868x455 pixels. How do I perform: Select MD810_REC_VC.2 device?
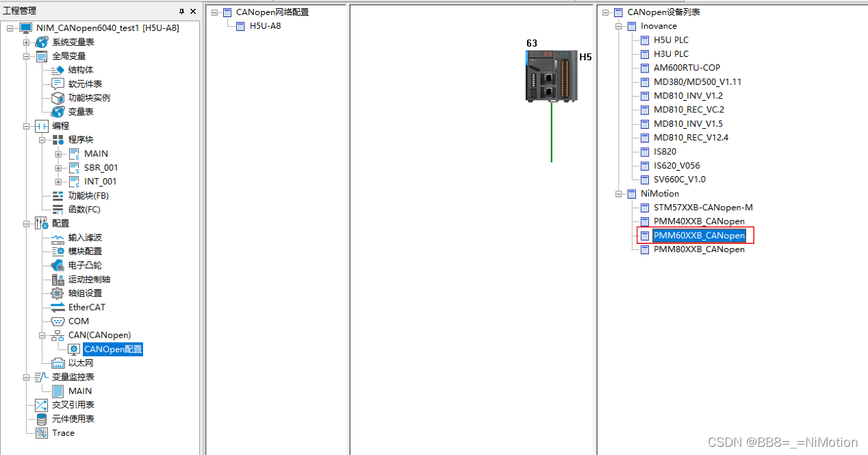689,110
